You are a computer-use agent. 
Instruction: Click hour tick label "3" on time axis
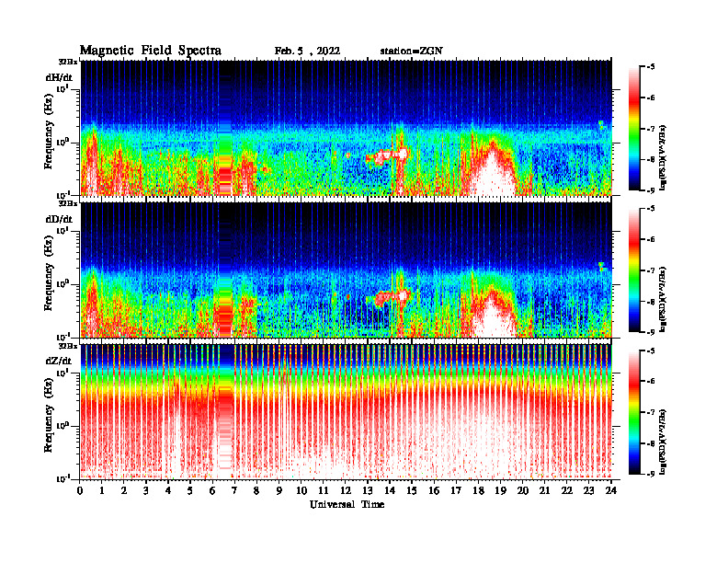click(146, 491)
